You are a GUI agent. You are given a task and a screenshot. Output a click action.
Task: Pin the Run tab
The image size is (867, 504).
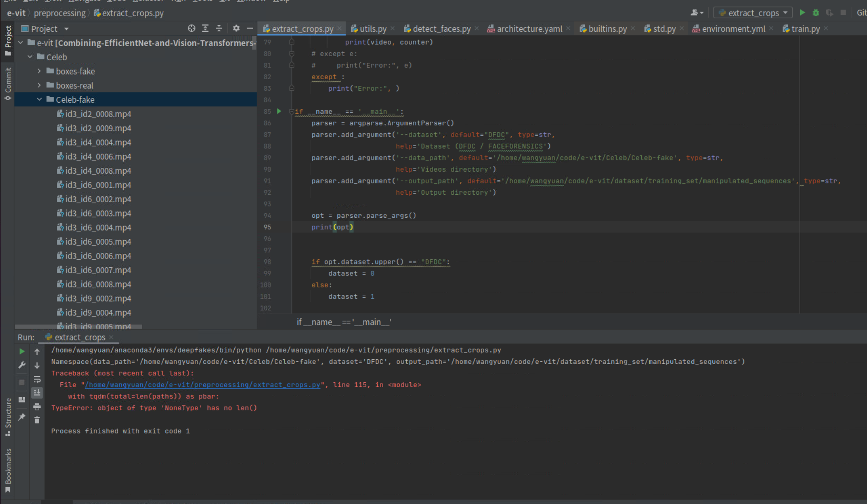point(22,417)
